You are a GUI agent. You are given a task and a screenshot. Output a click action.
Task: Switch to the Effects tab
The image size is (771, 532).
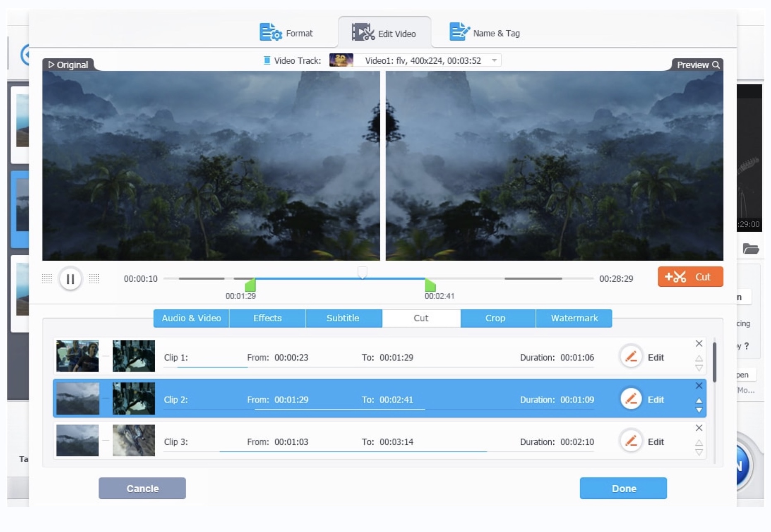(267, 318)
